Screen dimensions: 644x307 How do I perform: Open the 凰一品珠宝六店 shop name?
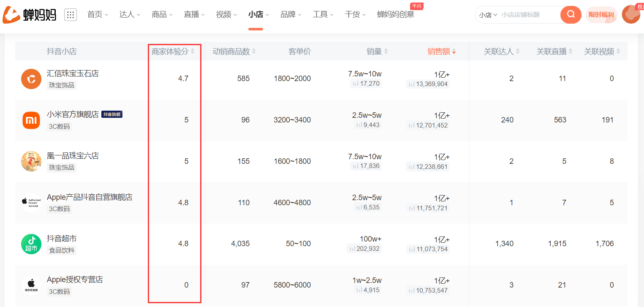coord(73,156)
